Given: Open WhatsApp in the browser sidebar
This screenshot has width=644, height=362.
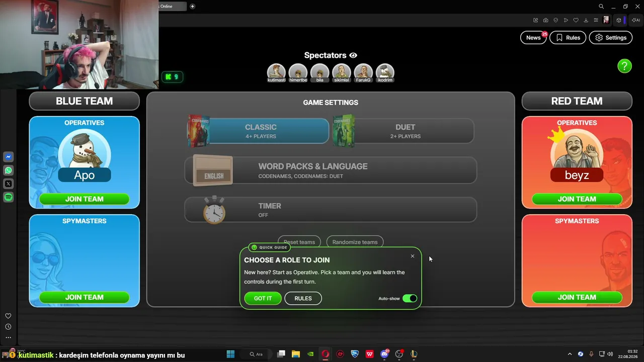Looking at the screenshot, I should click(x=8, y=170).
